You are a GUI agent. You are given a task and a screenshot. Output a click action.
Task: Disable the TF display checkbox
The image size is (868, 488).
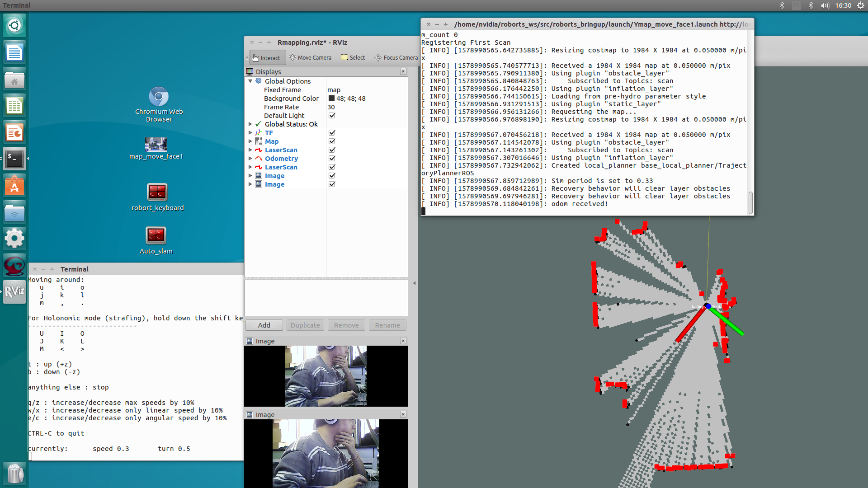point(332,133)
